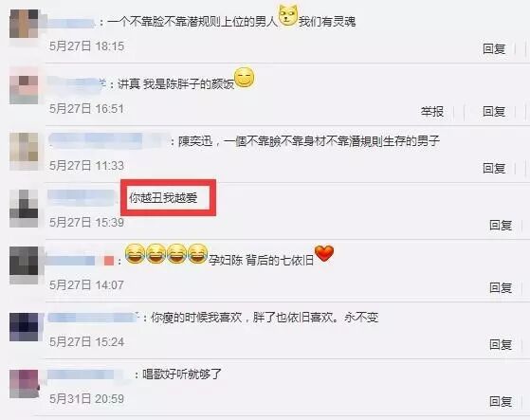
Task: Click 举报 on the 16:51 comment
Action: point(432,111)
